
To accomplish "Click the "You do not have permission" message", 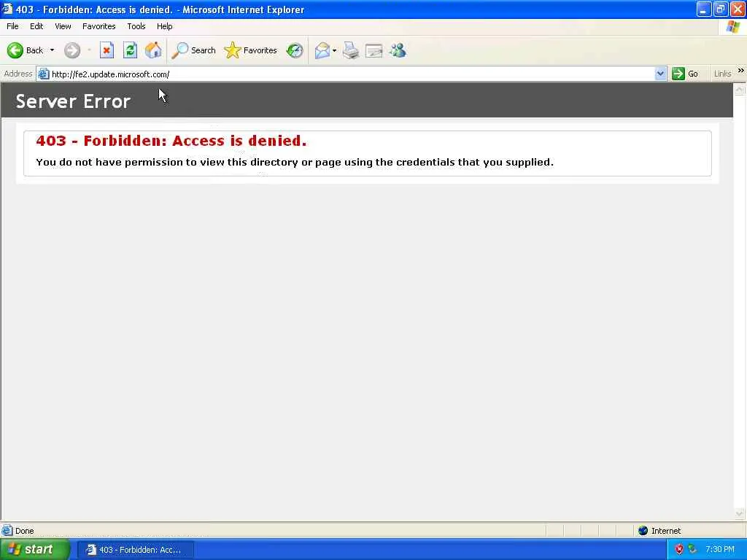I will click(295, 163).
